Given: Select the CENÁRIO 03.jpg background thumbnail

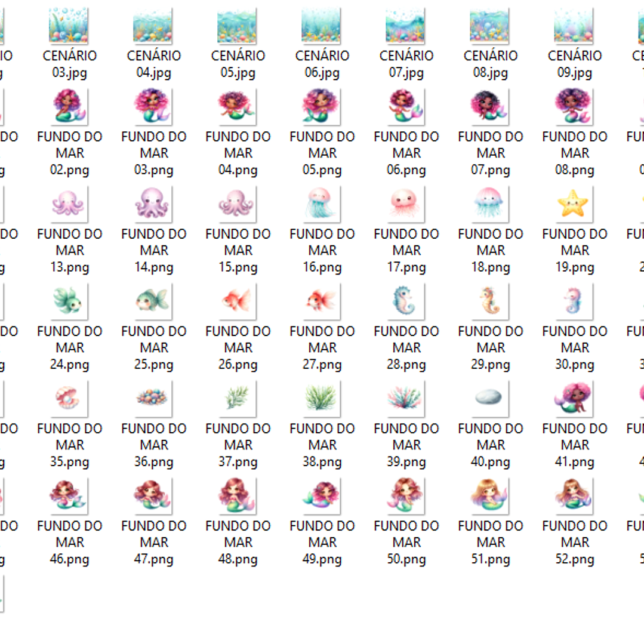Looking at the screenshot, I should [x=69, y=26].
